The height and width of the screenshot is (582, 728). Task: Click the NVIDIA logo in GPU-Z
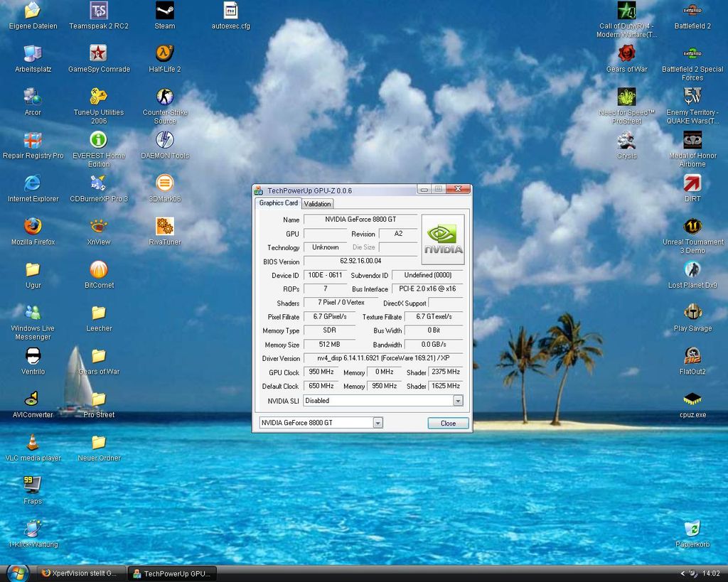tap(442, 239)
